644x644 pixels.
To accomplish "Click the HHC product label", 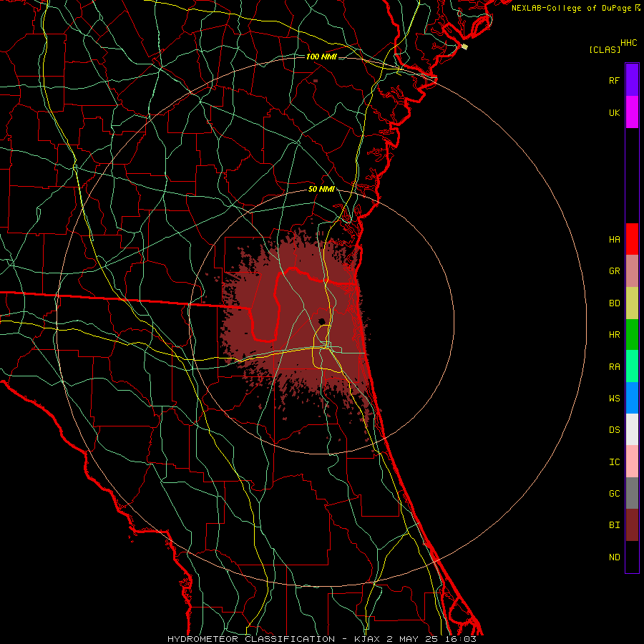I will click(x=628, y=43).
